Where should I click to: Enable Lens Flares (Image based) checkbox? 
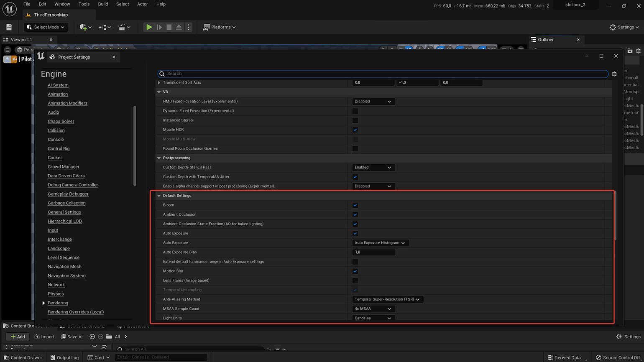click(355, 280)
